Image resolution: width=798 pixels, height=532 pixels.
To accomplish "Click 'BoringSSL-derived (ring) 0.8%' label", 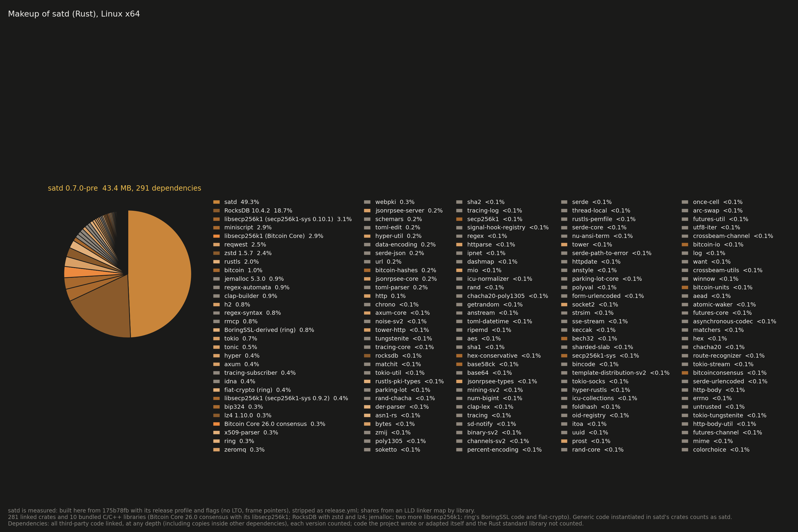I will pyautogui.click(x=269, y=330).
